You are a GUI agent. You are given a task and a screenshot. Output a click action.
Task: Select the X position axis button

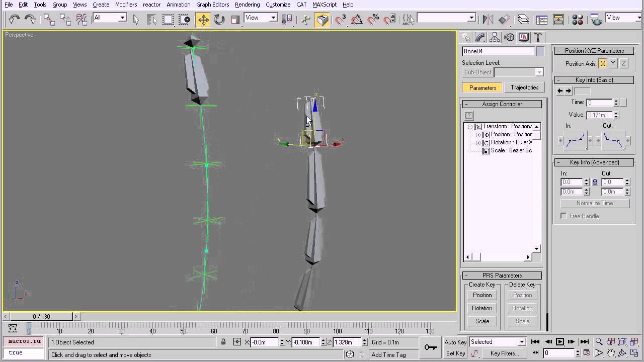pyautogui.click(x=603, y=63)
